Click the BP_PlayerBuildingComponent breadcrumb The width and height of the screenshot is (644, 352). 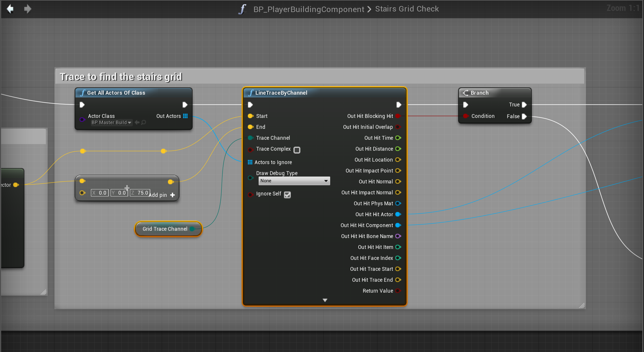click(x=309, y=9)
